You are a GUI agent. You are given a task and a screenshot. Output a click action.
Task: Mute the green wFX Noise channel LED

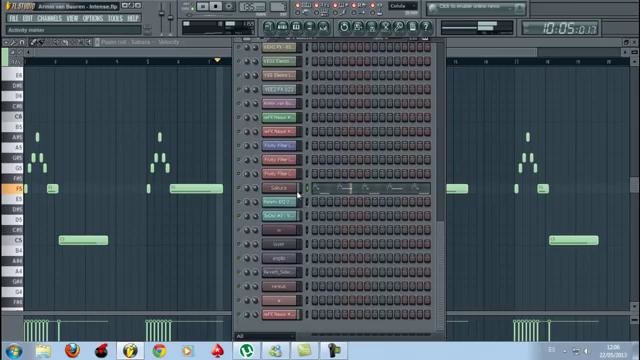(239, 117)
